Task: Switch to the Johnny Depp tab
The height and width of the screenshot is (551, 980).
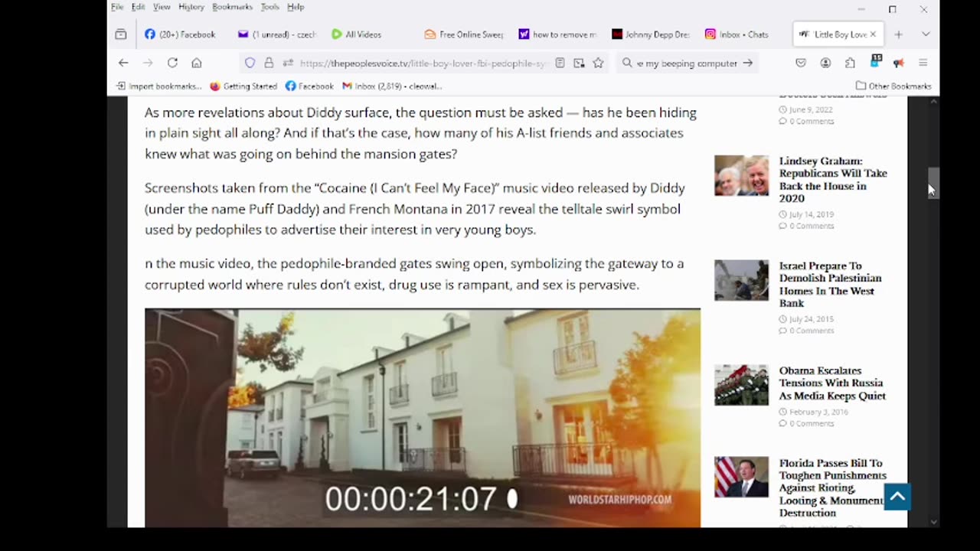Action: [x=651, y=34]
